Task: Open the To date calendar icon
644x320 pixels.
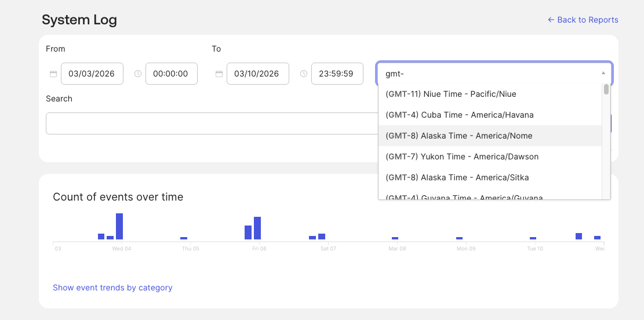Action: coord(219,74)
